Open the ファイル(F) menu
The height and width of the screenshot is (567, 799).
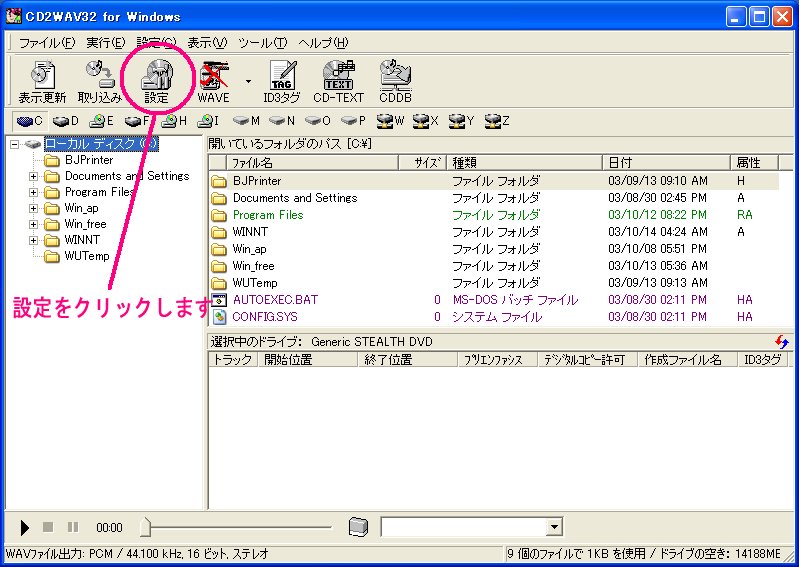46,43
